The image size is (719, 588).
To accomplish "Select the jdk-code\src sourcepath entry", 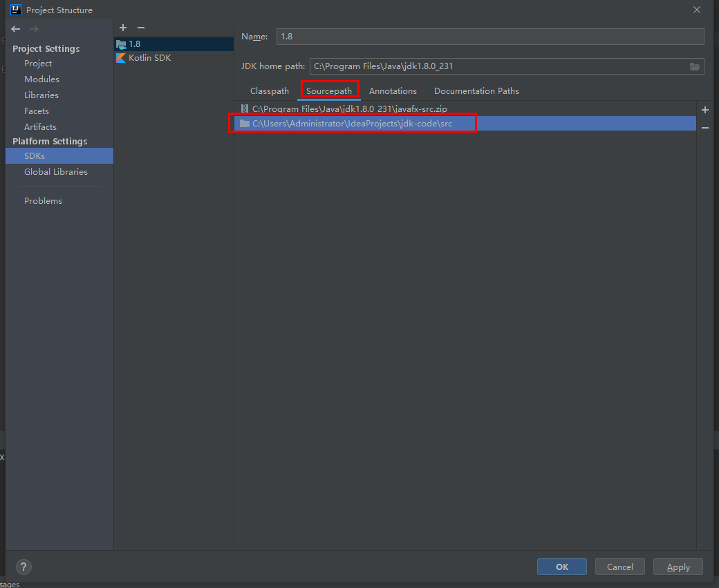I will pos(465,123).
